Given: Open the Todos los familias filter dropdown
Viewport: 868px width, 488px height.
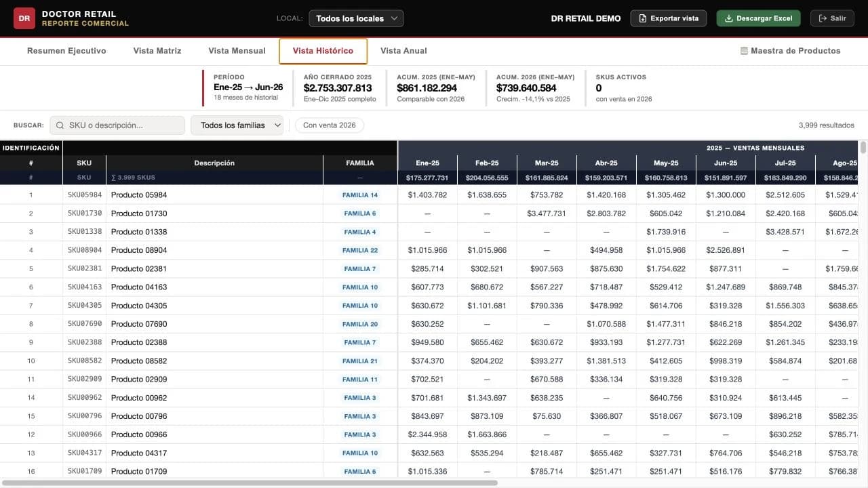Looking at the screenshot, I should click(237, 125).
